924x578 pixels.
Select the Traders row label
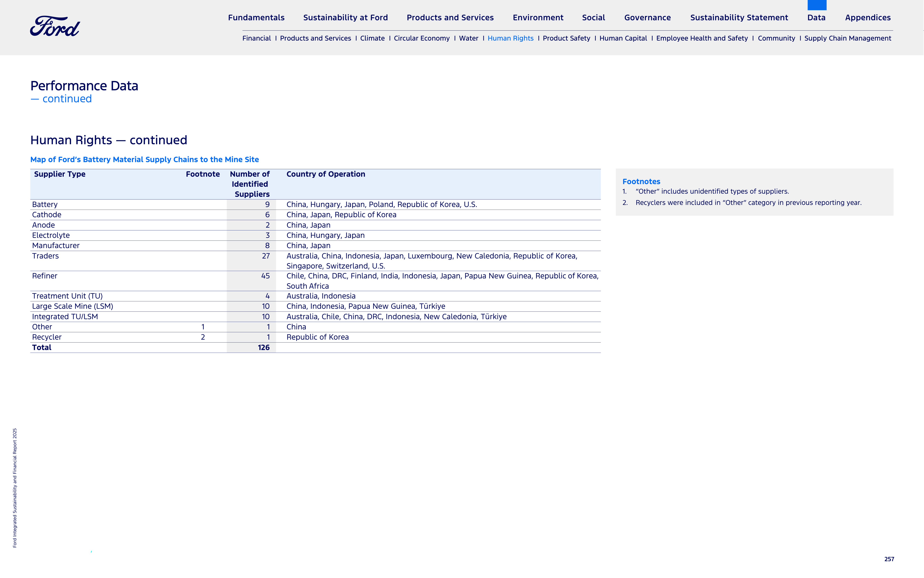click(x=45, y=256)
